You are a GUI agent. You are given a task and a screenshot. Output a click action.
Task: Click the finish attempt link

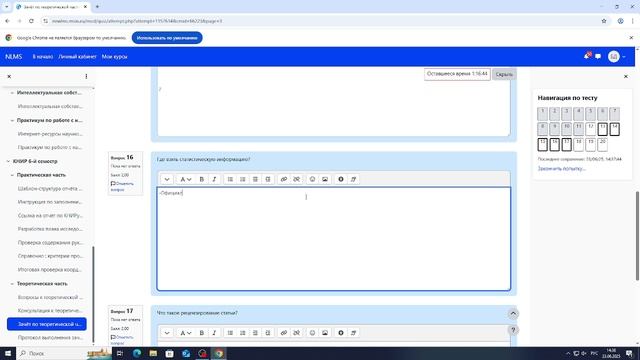tap(561, 168)
